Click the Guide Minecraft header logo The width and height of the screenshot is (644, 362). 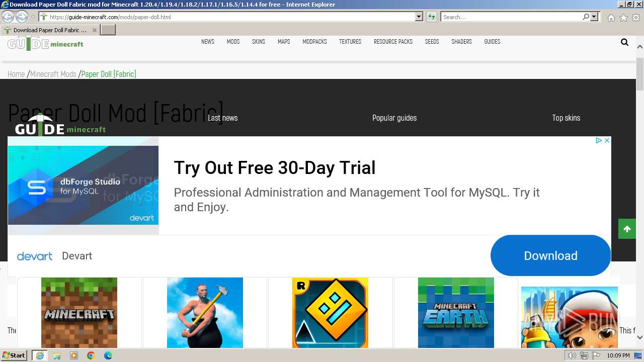[45, 43]
